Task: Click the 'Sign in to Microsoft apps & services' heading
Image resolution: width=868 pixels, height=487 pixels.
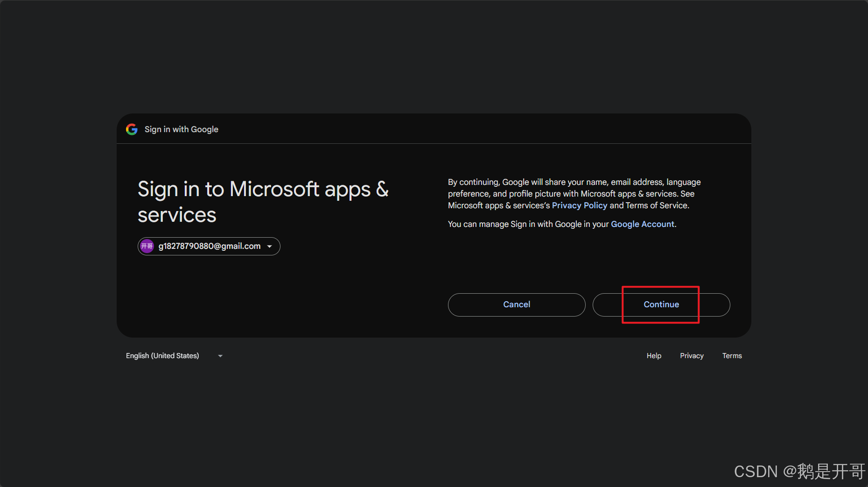Action: pyautogui.click(x=263, y=202)
